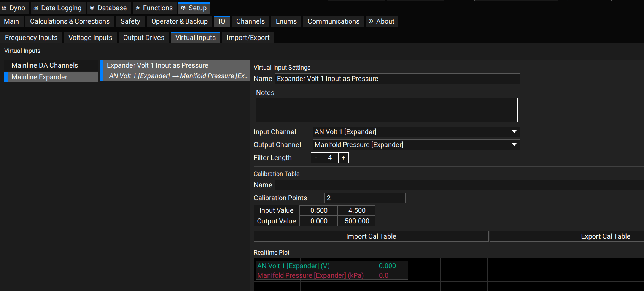Screen dimensions: 644x291
Task: Open the Channels tab
Action: [250, 21]
